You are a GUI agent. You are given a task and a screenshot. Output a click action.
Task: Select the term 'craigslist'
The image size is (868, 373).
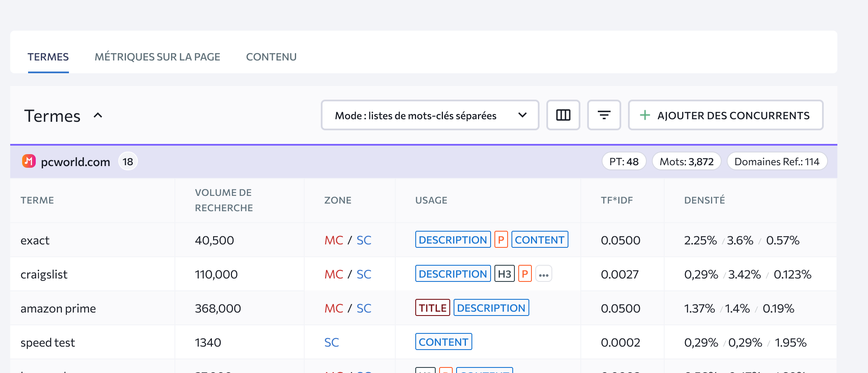44,274
